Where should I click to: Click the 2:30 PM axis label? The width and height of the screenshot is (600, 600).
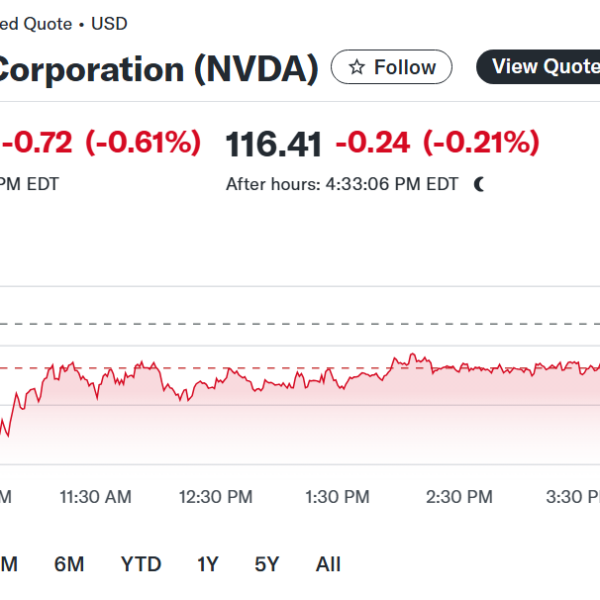click(x=459, y=497)
